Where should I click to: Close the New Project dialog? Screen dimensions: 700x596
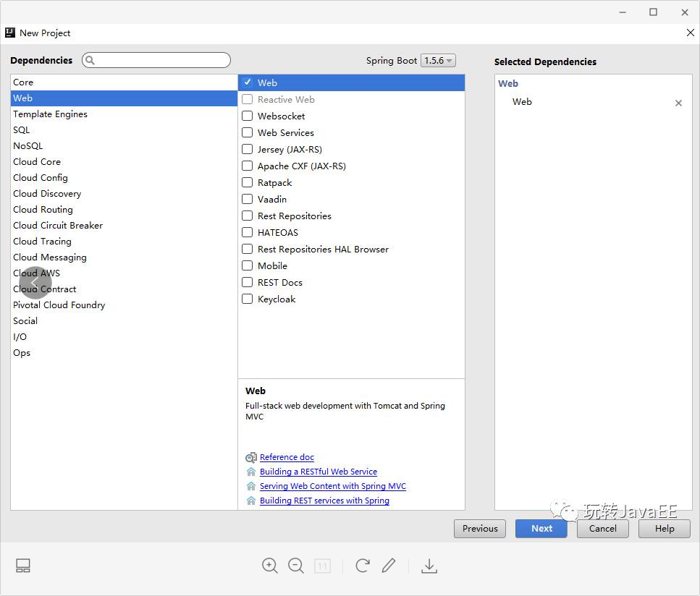(690, 33)
